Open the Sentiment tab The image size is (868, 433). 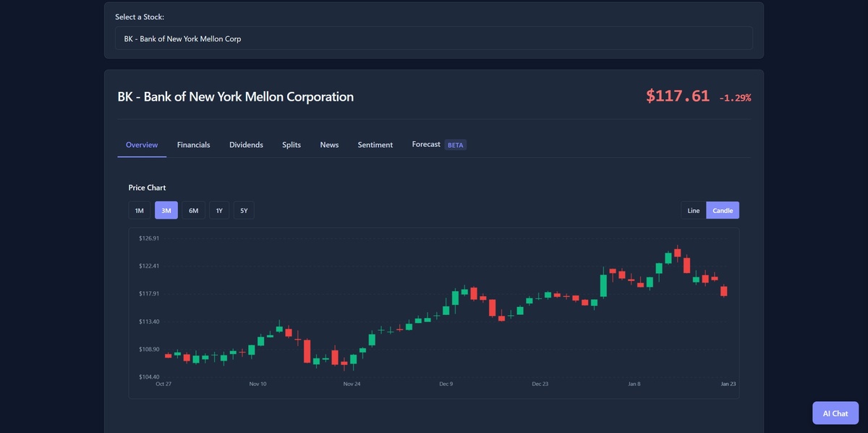pyautogui.click(x=375, y=145)
